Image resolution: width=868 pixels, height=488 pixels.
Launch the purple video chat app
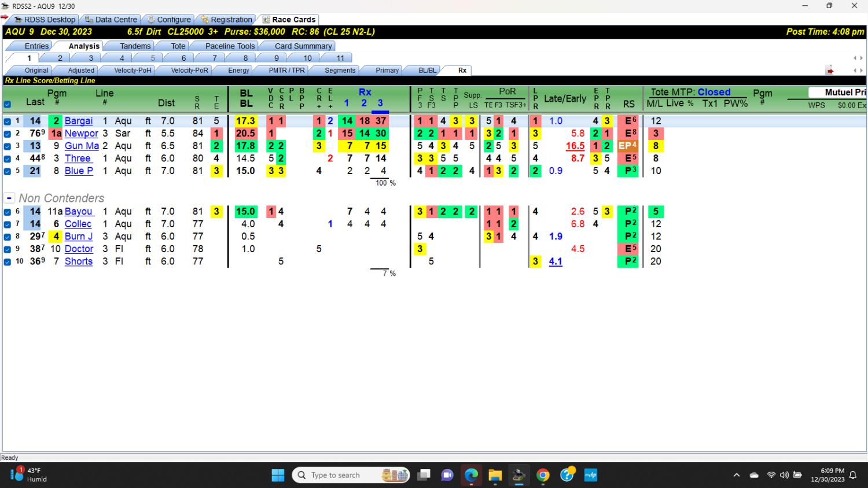tap(447, 475)
